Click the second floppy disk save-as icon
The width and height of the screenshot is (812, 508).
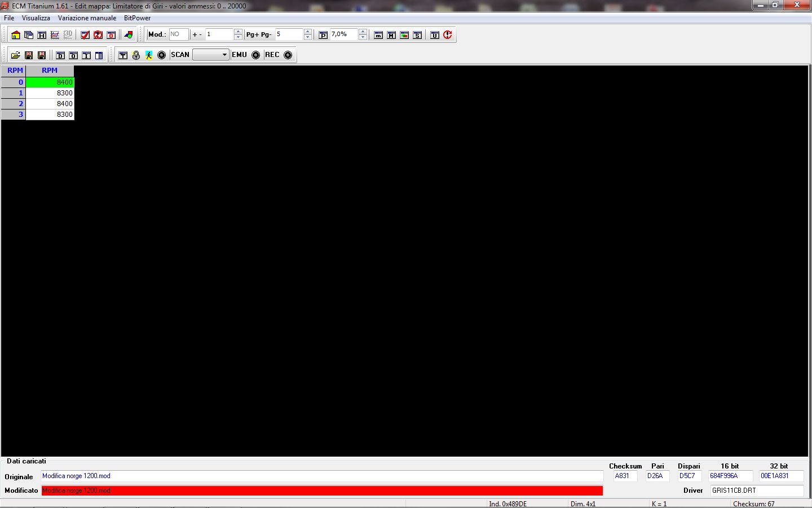(42, 55)
